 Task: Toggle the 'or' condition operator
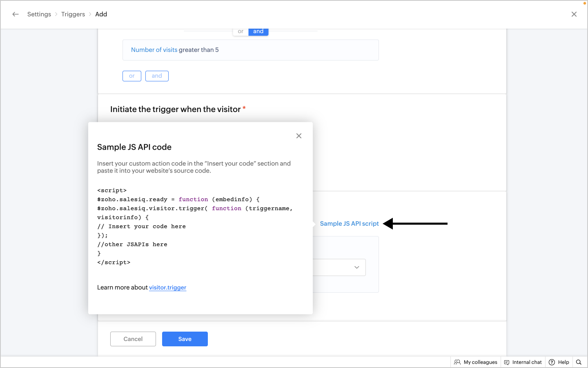[241, 31]
